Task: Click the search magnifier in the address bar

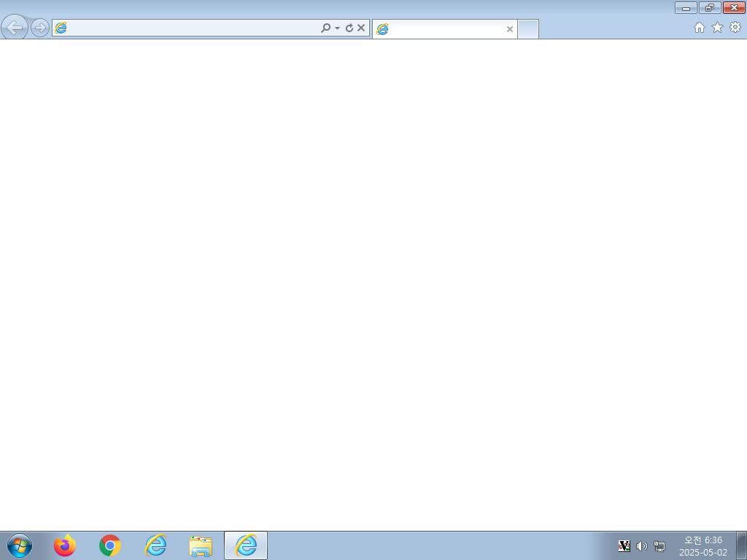Action: (x=325, y=28)
